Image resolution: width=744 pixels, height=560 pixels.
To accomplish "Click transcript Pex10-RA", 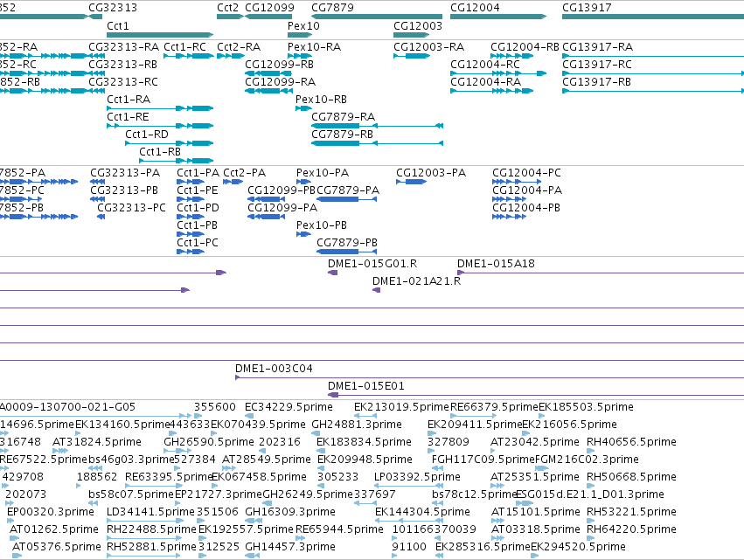I will 314,47.
